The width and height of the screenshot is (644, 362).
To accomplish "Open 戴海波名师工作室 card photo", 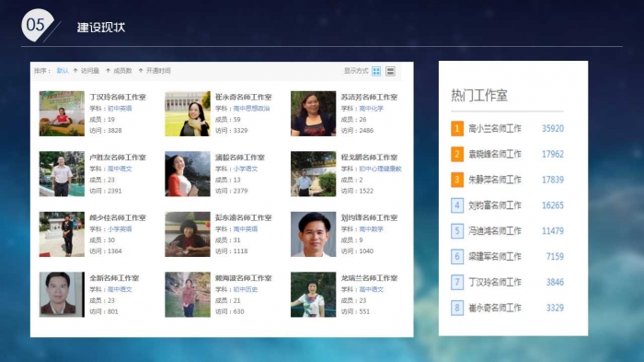I will [188, 295].
